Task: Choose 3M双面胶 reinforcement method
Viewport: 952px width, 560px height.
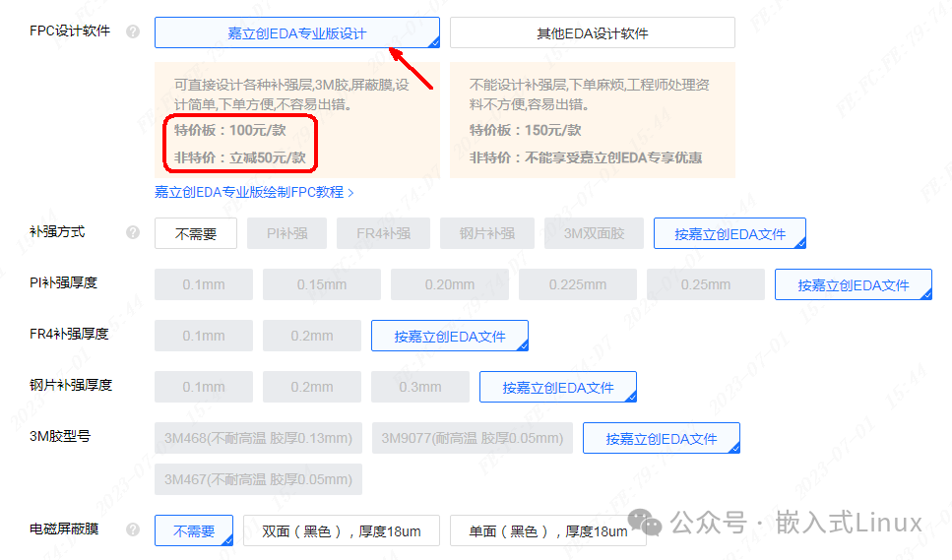Action: [594, 233]
